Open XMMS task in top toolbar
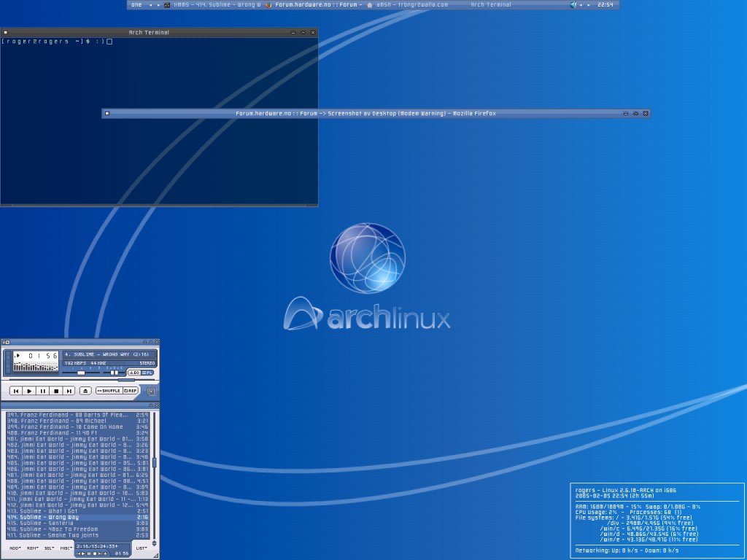Screen dimensions: 747x560 (x=213, y=5)
